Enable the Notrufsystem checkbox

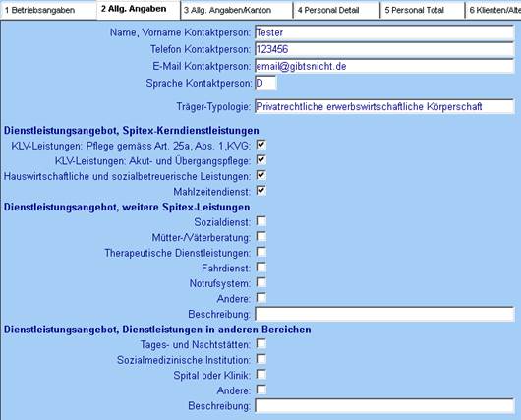coord(261,282)
